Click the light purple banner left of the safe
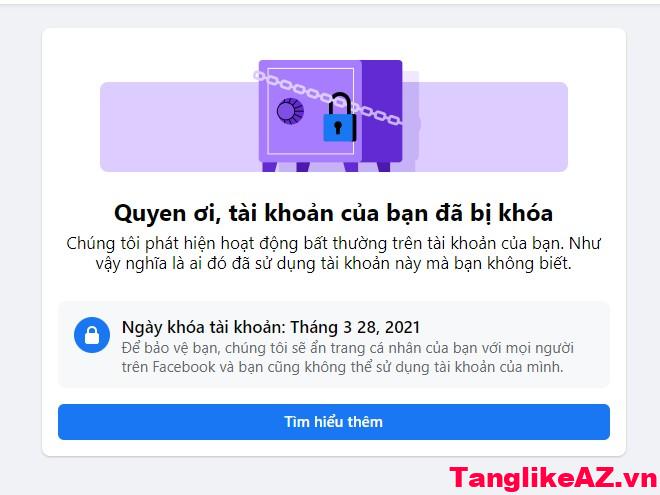The image size is (660, 495). point(179,127)
